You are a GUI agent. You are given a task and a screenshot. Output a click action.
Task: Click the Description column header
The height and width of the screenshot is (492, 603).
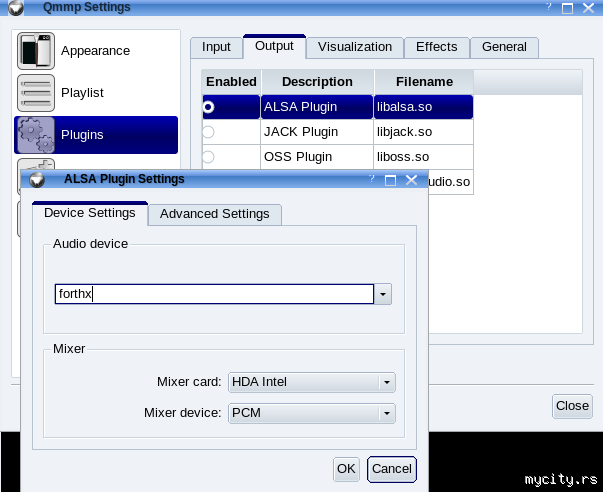click(317, 82)
